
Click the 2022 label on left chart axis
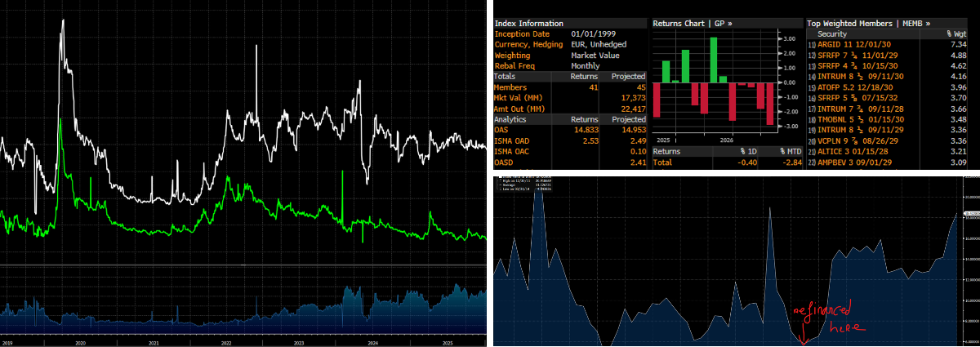(225, 344)
